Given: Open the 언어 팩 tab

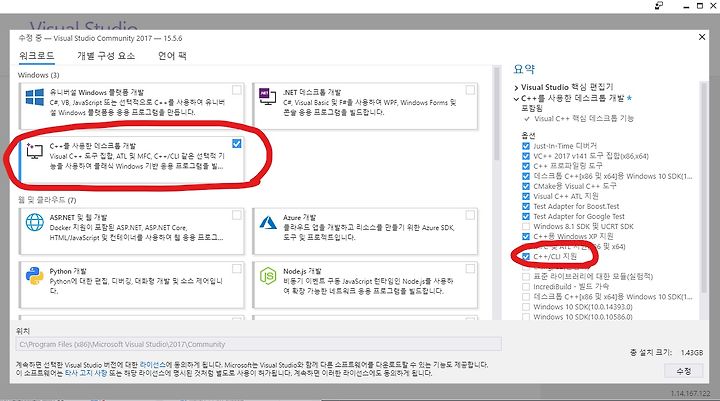Looking at the screenshot, I should pos(172,56).
